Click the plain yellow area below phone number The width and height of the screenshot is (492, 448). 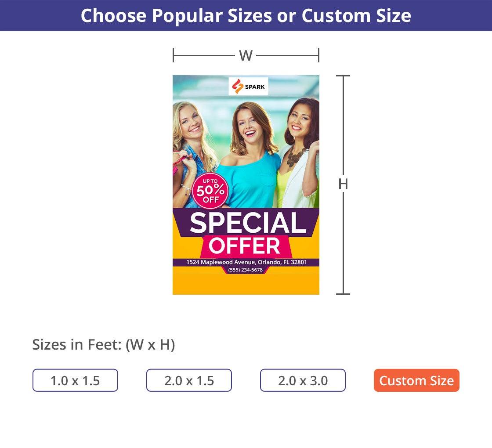click(x=246, y=284)
